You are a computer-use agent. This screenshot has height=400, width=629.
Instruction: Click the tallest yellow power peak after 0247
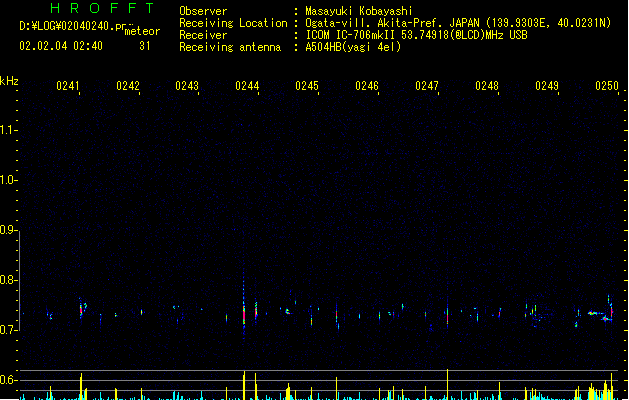(x=448, y=384)
